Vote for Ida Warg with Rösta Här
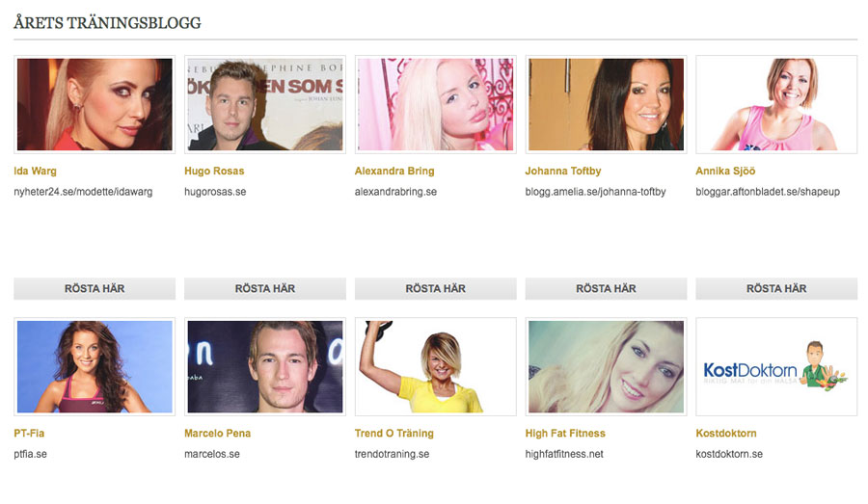 click(95, 289)
